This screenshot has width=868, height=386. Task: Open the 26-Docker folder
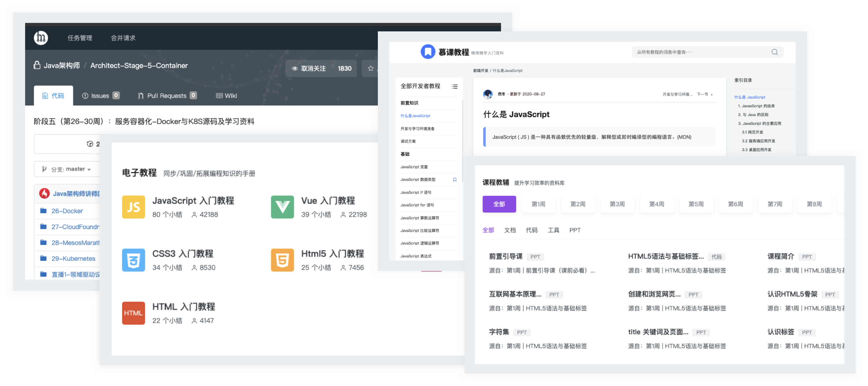tap(67, 211)
